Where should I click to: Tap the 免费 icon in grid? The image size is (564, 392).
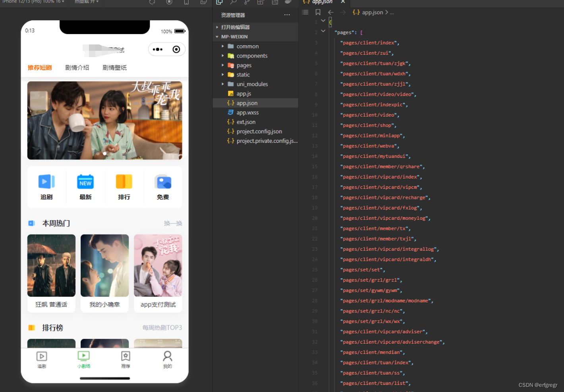163,182
